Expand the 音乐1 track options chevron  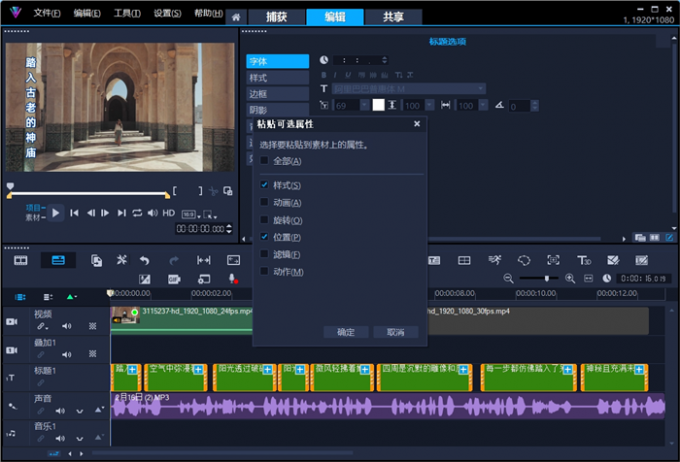(x=79, y=439)
